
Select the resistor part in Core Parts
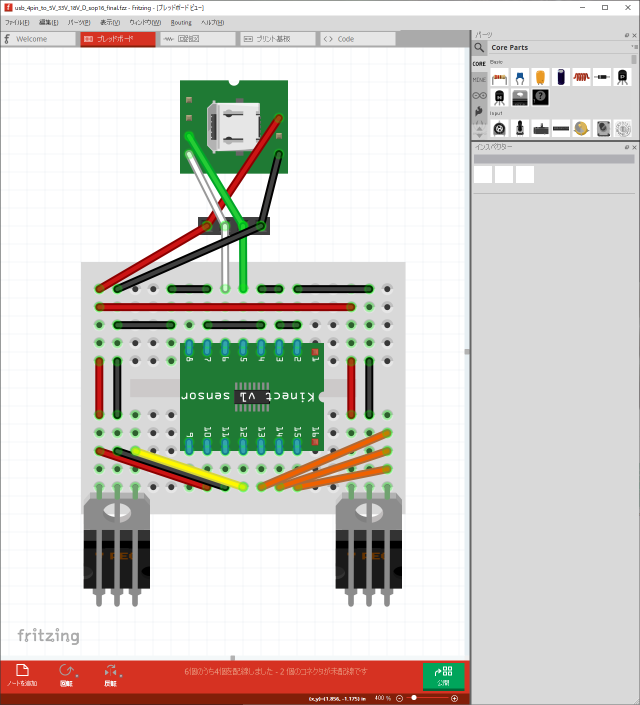[499, 78]
